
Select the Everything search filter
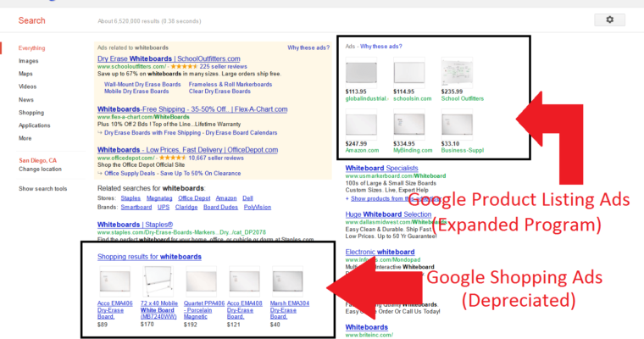tap(31, 48)
